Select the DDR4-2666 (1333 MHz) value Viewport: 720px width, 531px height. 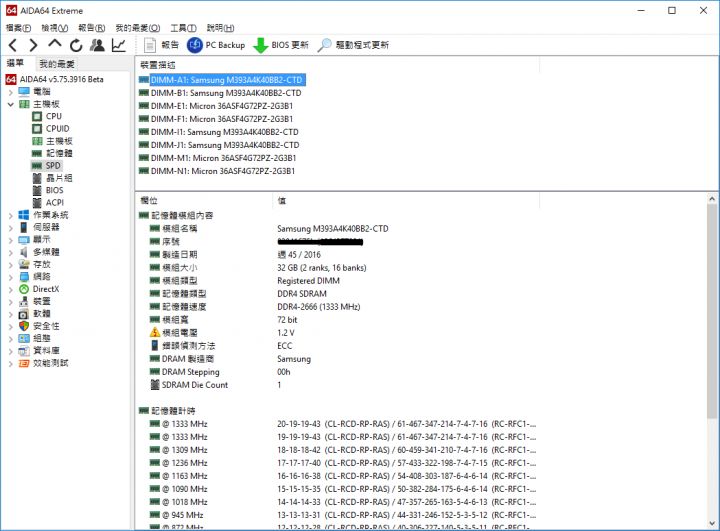point(319,307)
